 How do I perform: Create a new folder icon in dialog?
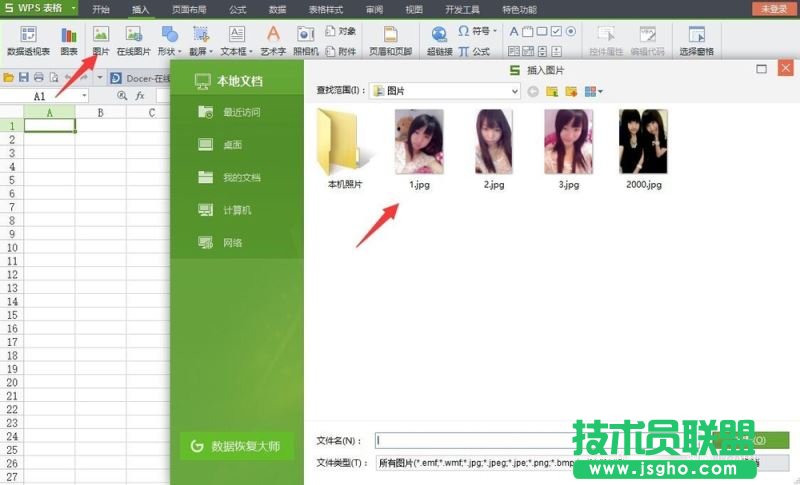point(571,91)
